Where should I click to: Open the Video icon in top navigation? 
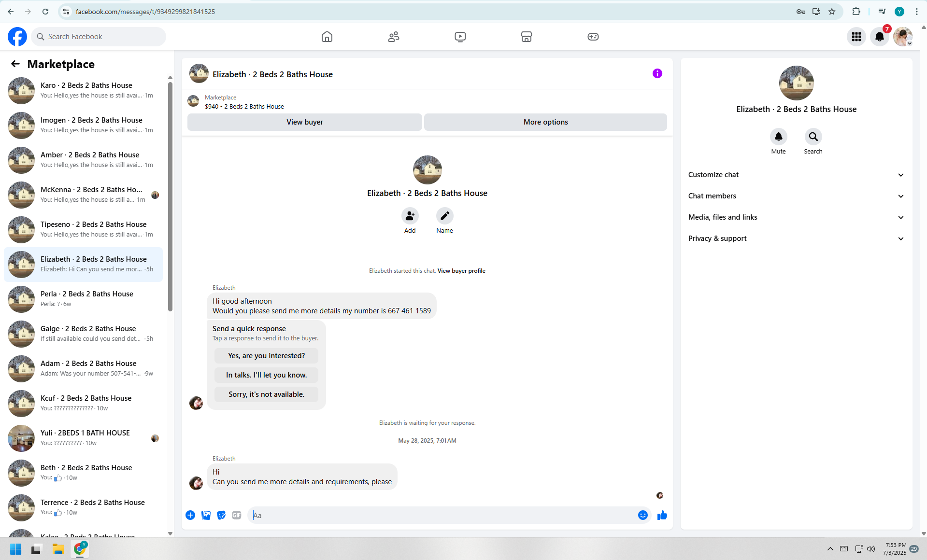[x=460, y=37]
